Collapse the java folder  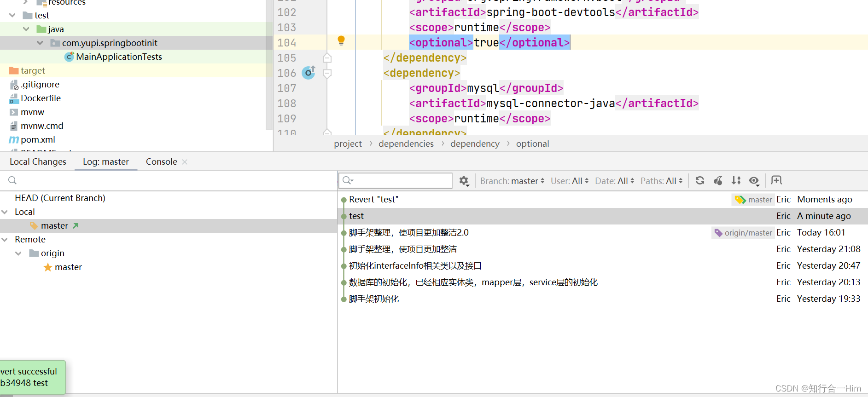click(x=26, y=29)
